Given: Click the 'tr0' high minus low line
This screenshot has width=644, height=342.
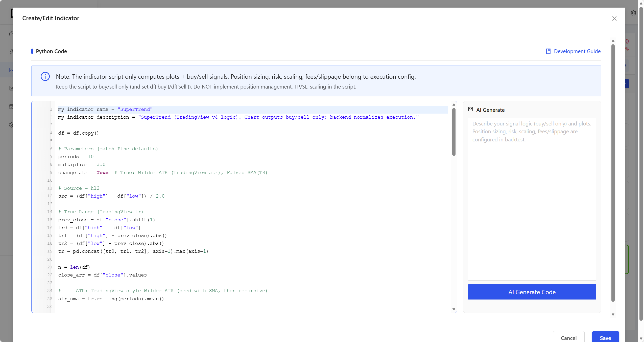Looking at the screenshot, I should tap(99, 228).
